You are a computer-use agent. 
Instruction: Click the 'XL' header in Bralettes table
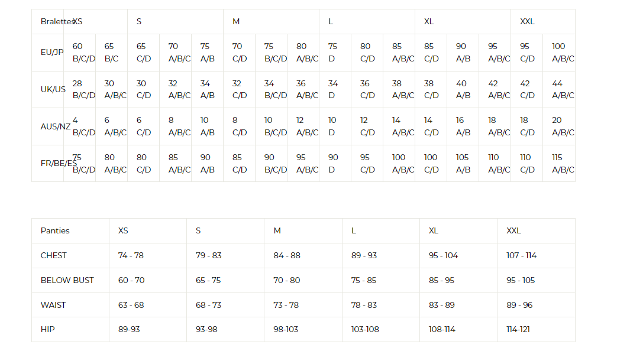pyautogui.click(x=463, y=22)
